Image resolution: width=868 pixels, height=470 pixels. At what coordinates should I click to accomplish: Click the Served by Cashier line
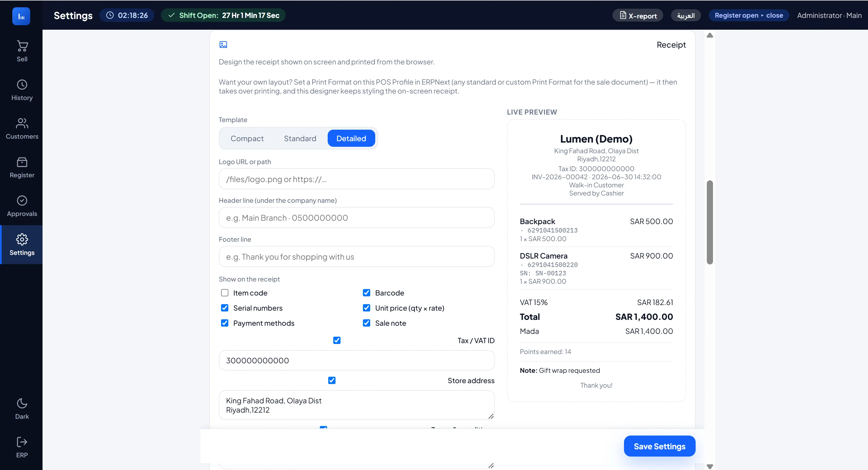tap(596, 193)
